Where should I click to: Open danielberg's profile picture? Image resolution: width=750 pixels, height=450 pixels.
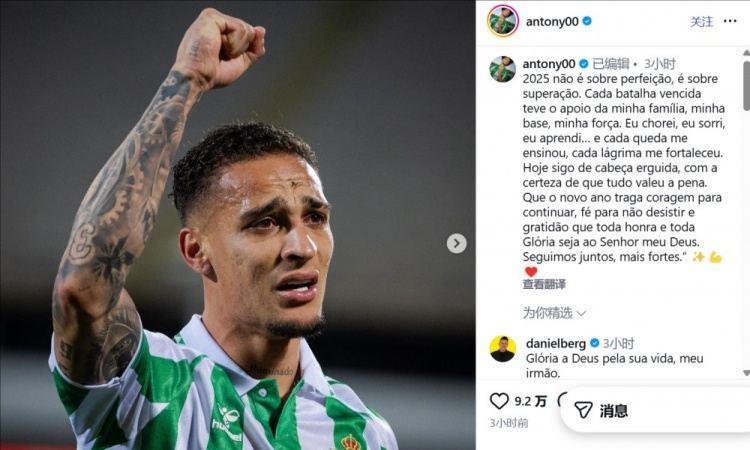point(503,349)
